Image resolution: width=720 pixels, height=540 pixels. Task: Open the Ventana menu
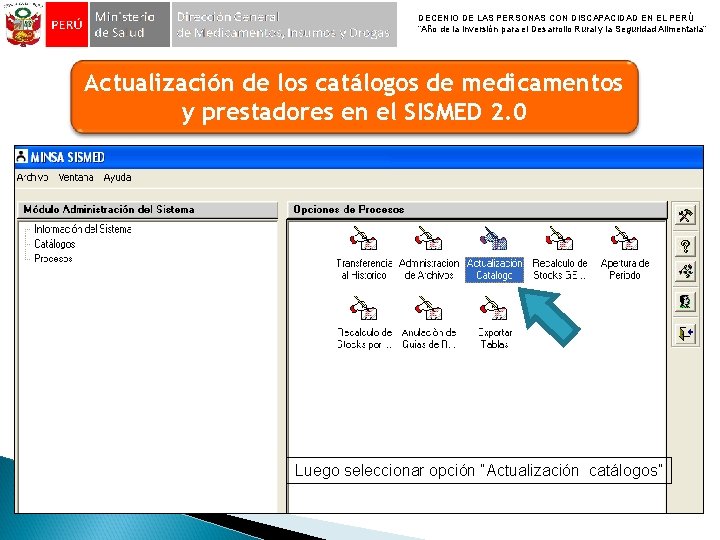(x=76, y=177)
